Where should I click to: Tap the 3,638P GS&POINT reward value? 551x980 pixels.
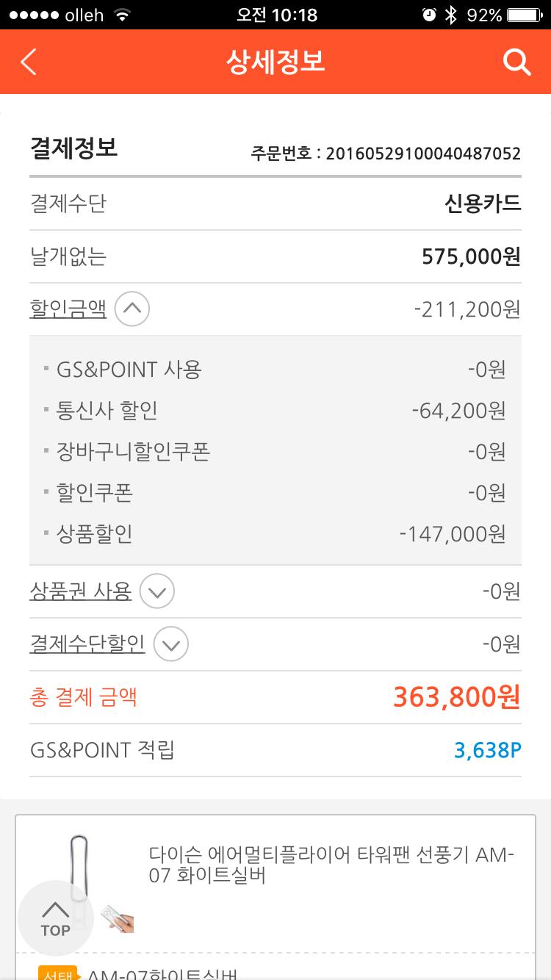pyautogui.click(x=487, y=750)
